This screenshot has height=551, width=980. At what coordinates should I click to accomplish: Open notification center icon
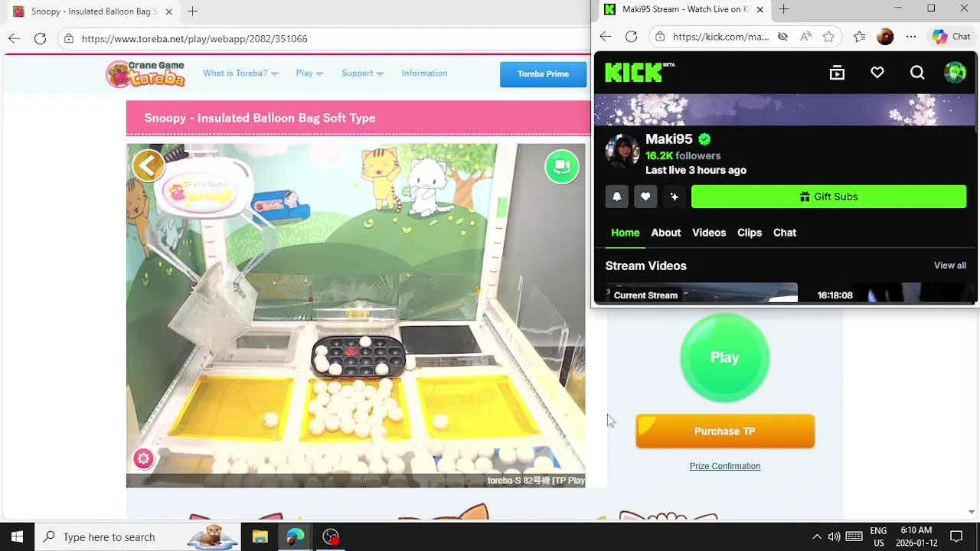coord(956,536)
